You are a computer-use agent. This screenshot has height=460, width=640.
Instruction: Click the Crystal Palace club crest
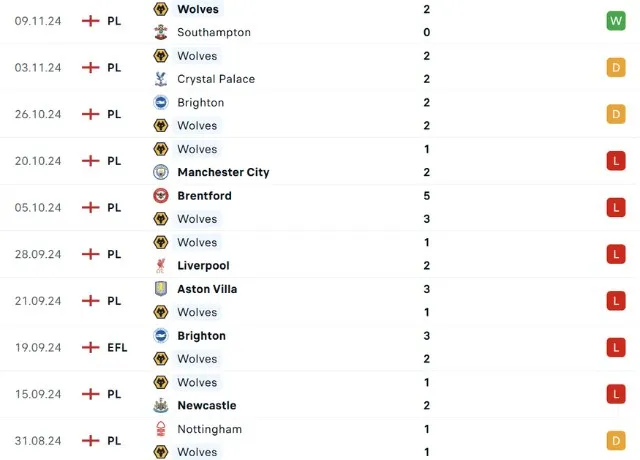click(160, 79)
